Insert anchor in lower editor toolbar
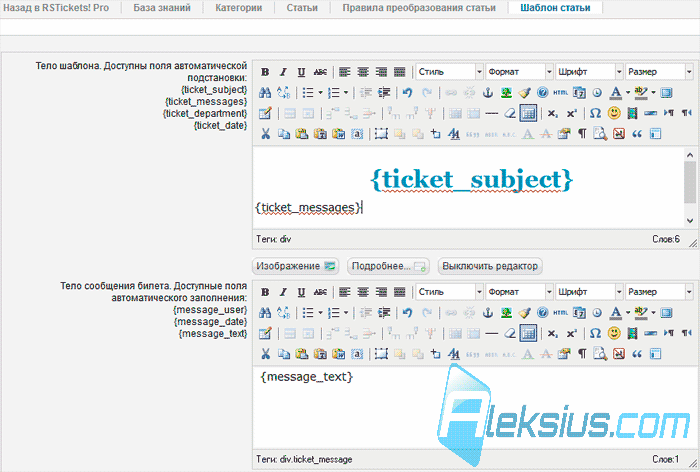This screenshot has width=700, height=472. 488,313
